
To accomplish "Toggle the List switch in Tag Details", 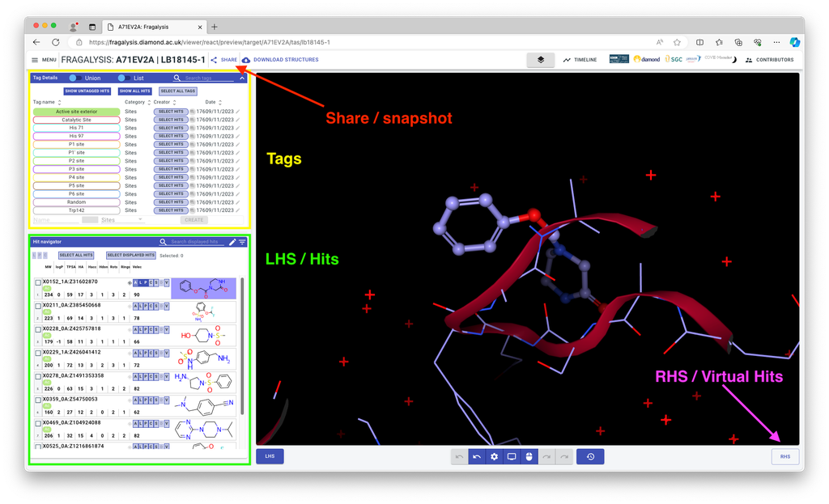I will click(x=124, y=78).
